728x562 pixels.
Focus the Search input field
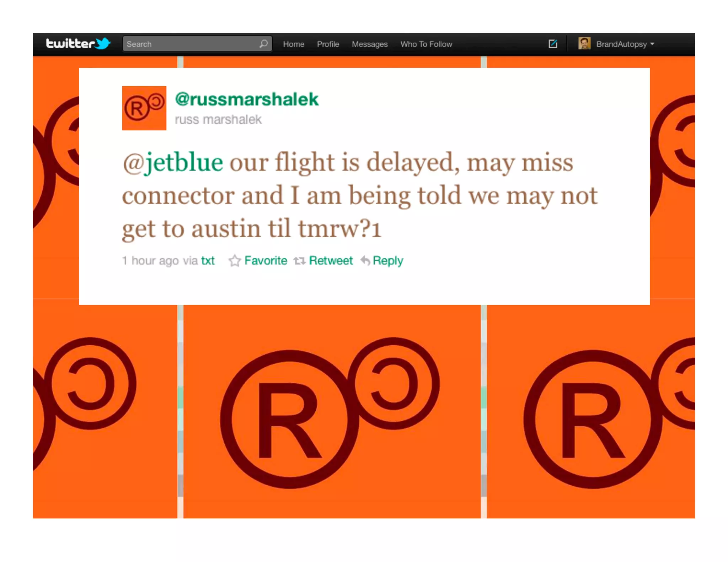pos(197,44)
